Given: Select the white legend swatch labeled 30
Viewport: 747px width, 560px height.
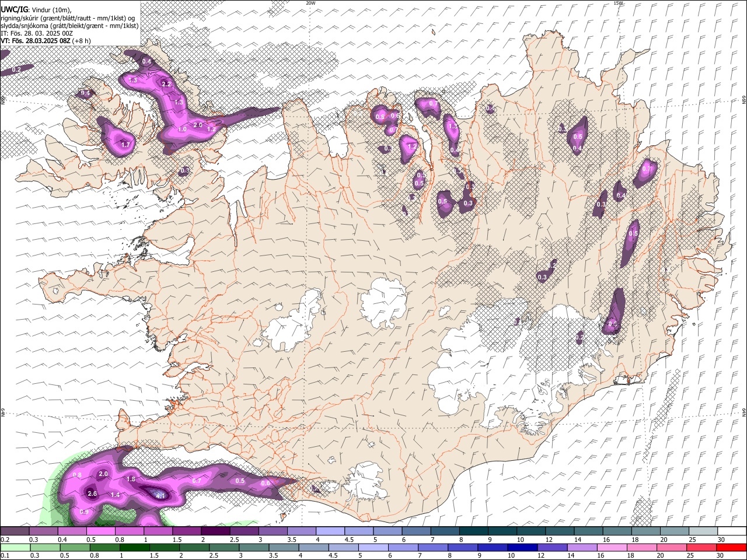Looking at the screenshot, I should [x=732, y=531].
